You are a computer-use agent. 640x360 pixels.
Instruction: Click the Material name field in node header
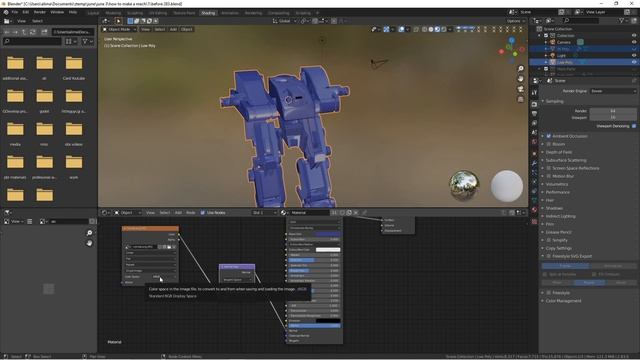pos(309,213)
